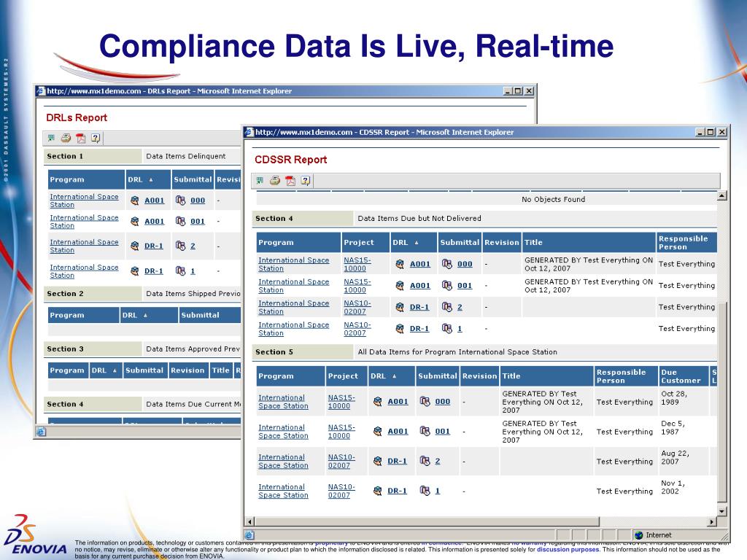Open DR-1 link in Section 5 row with submittal 1
The image size is (747, 560).
point(397,491)
